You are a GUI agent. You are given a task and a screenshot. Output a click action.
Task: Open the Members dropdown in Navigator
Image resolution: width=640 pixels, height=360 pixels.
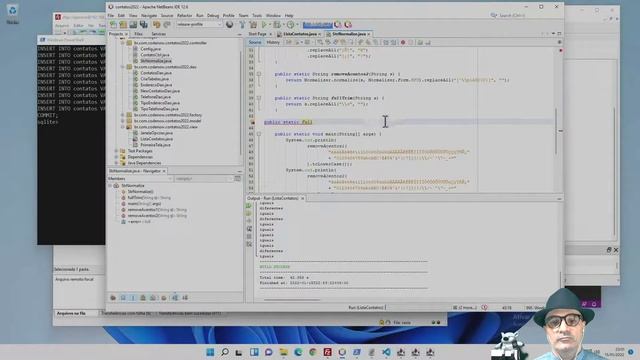pos(140,178)
